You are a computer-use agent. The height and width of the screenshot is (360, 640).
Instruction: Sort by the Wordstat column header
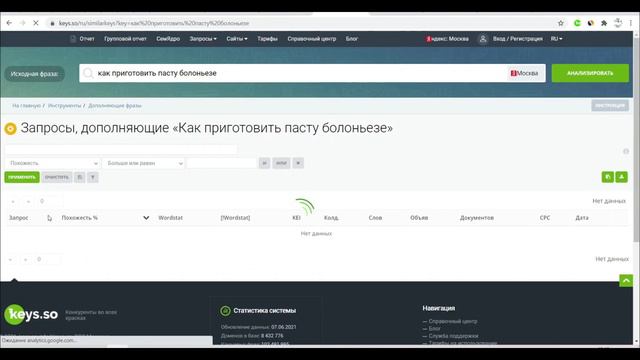171,218
